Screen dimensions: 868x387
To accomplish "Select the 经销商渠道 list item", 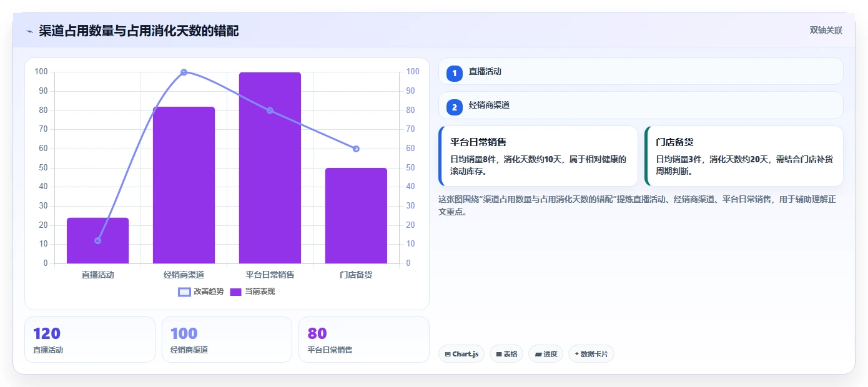I will coord(641,105).
